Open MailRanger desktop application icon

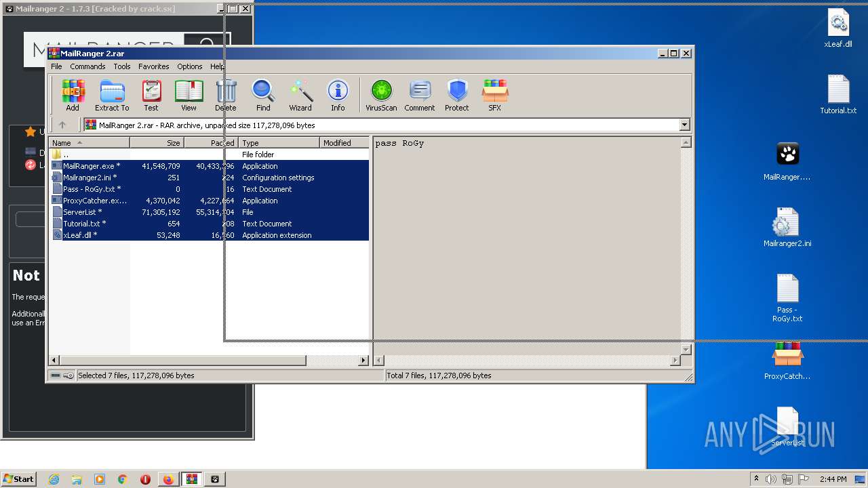787,161
